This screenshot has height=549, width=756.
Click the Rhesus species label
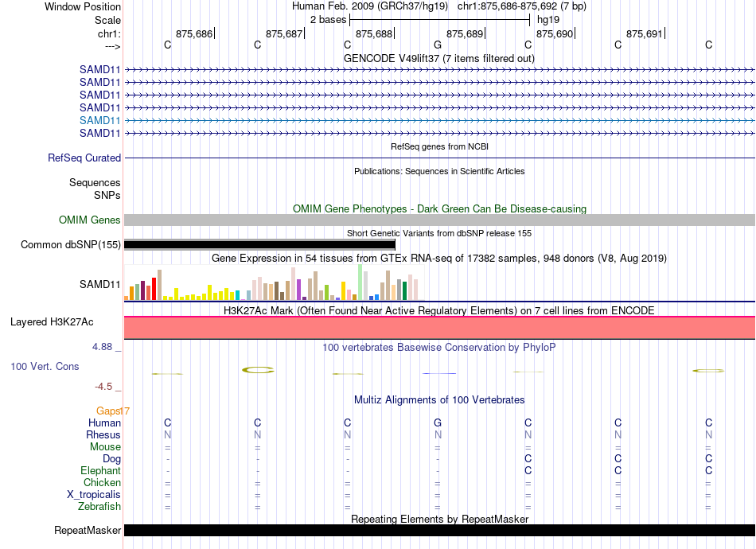click(x=103, y=434)
